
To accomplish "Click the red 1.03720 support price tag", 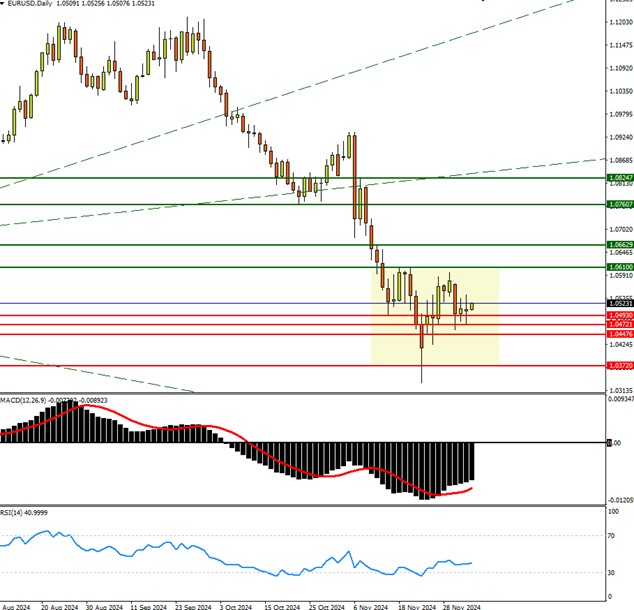I will (619, 366).
